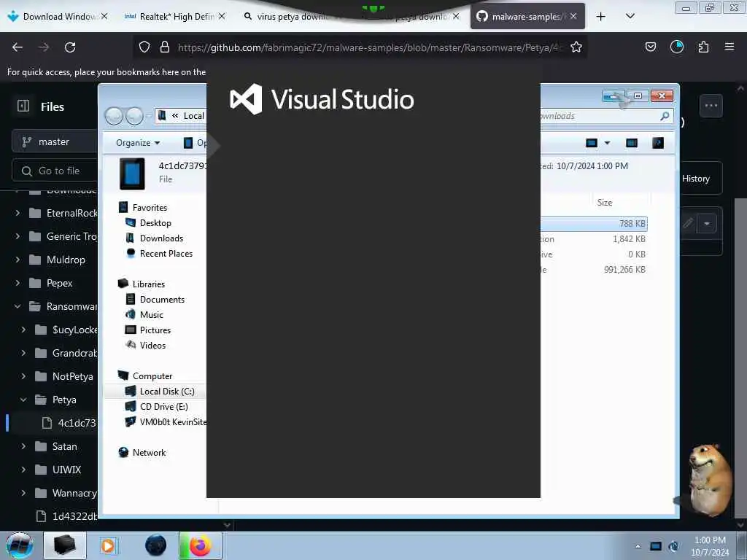Collapse Ransomware folder chevron
This screenshot has width=747, height=560.
18,306
